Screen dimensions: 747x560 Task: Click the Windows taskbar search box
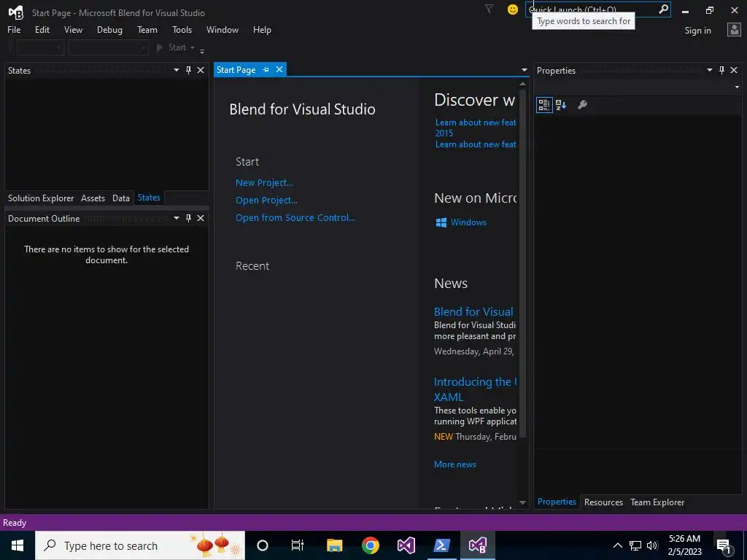tap(140, 545)
